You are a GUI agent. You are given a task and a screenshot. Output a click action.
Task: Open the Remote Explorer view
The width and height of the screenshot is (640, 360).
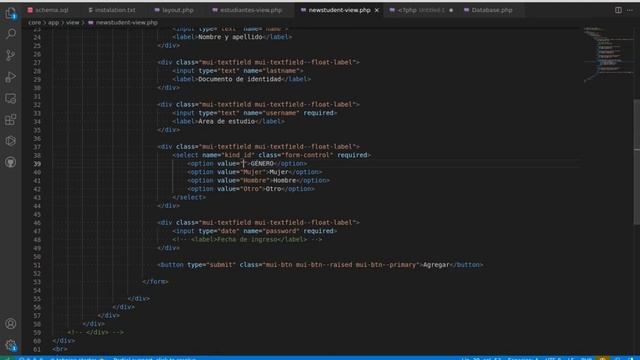point(11,98)
